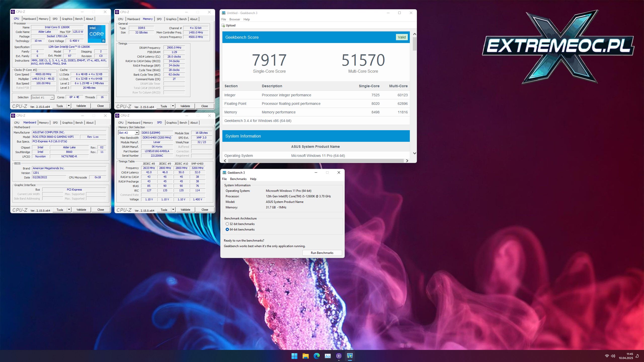This screenshot has width=644, height=362.
Task: Click Part Number LD5EU016G-6400LA field
Action: pos(157,151)
